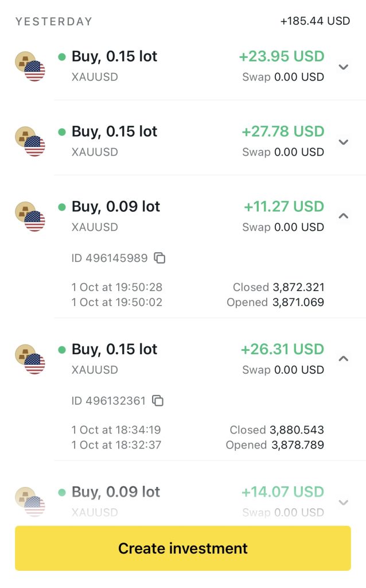Tap Opened 3,878.789 price value
The width and height of the screenshot is (366, 588).
297,444
